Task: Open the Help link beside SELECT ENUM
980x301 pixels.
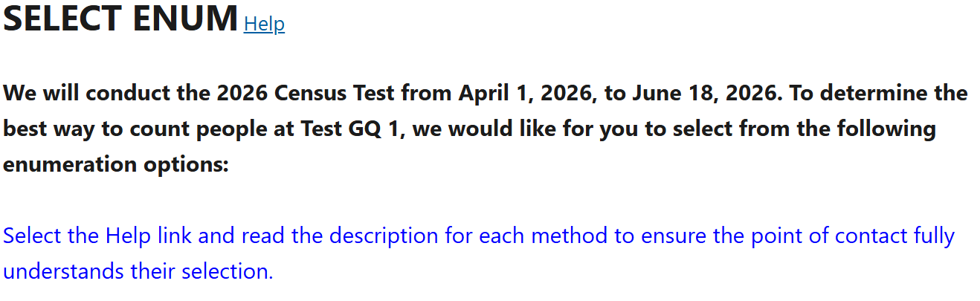Action: pos(264,24)
